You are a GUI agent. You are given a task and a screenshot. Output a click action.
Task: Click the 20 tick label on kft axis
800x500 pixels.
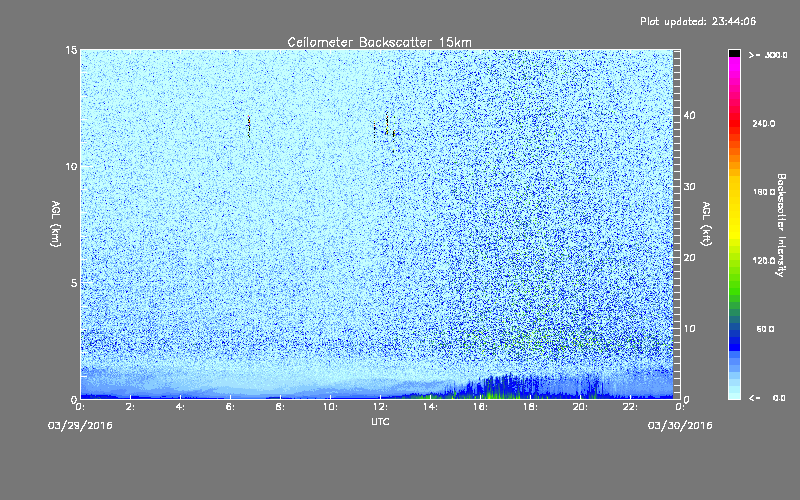689,258
